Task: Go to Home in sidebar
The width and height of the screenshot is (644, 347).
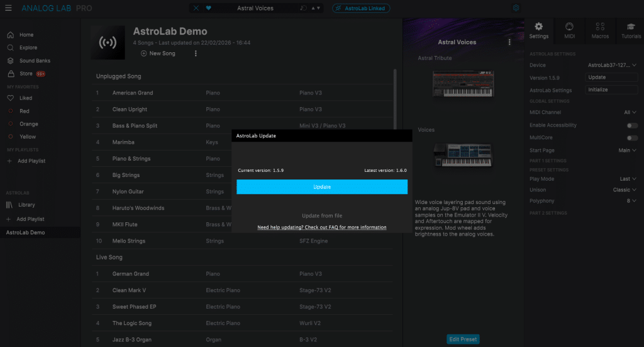Action: tap(26, 35)
